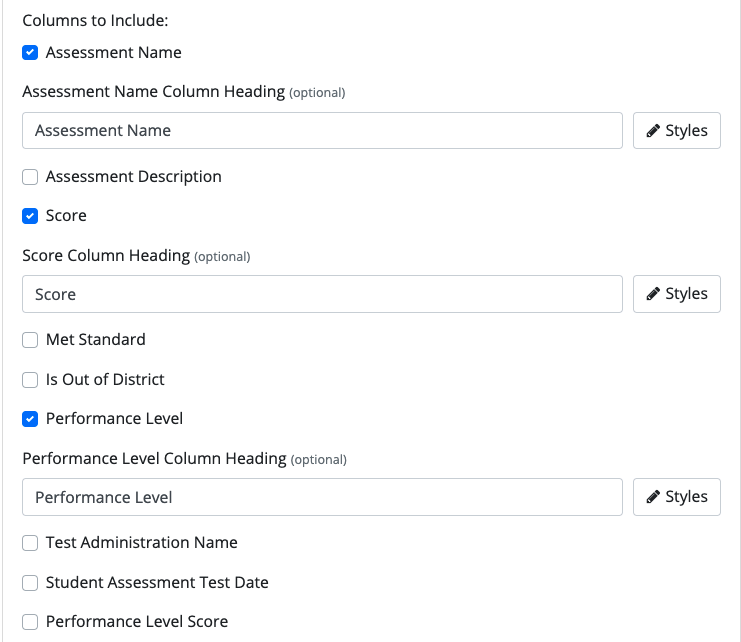Click into the Score column heading field

[x=322, y=294]
